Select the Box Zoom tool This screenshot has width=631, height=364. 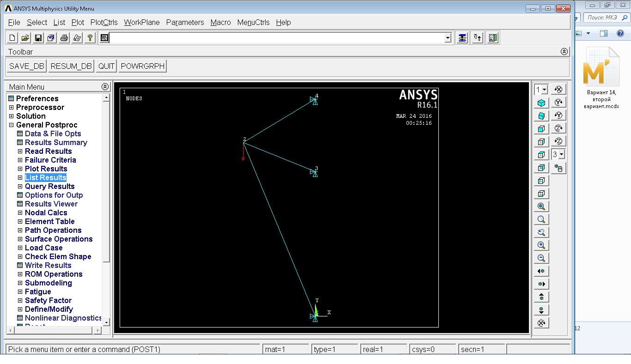(541, 219)
